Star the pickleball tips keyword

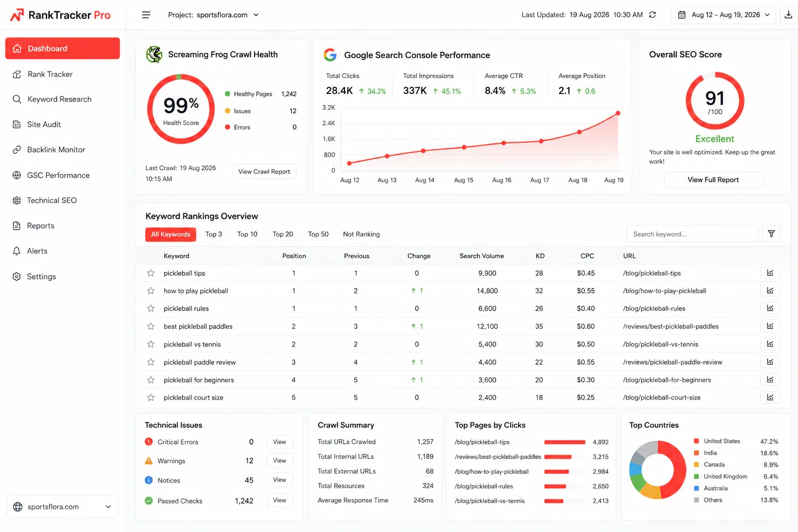pyautogui.click(x=151, y=273)
